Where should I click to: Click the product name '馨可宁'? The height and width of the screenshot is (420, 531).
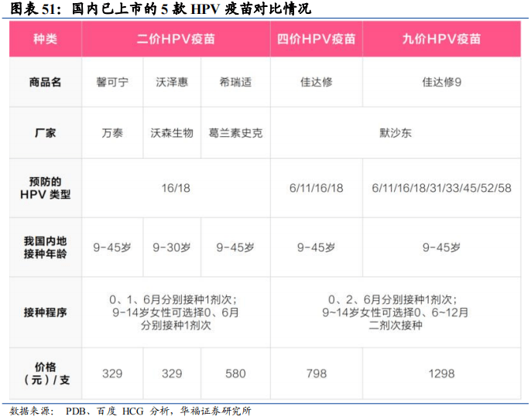coord(112,82)
